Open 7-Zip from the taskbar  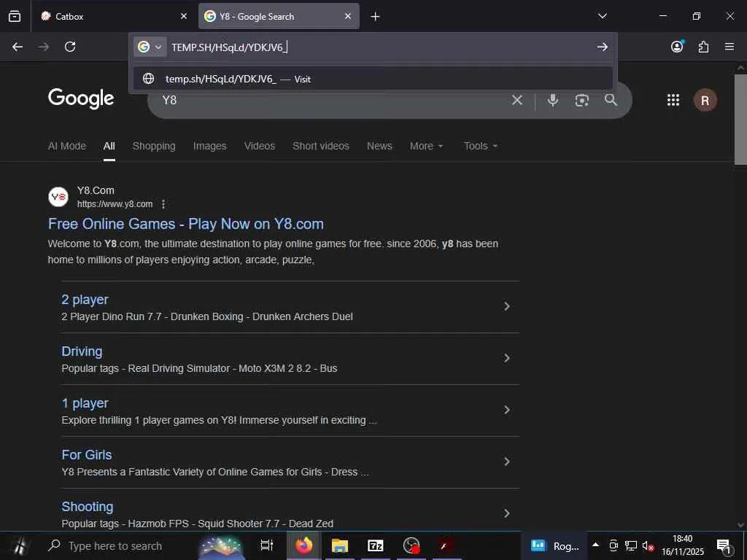coord(376,545)
